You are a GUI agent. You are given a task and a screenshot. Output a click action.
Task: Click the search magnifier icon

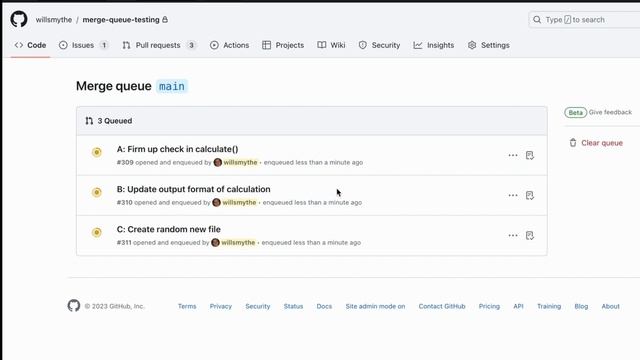point(537,20)
